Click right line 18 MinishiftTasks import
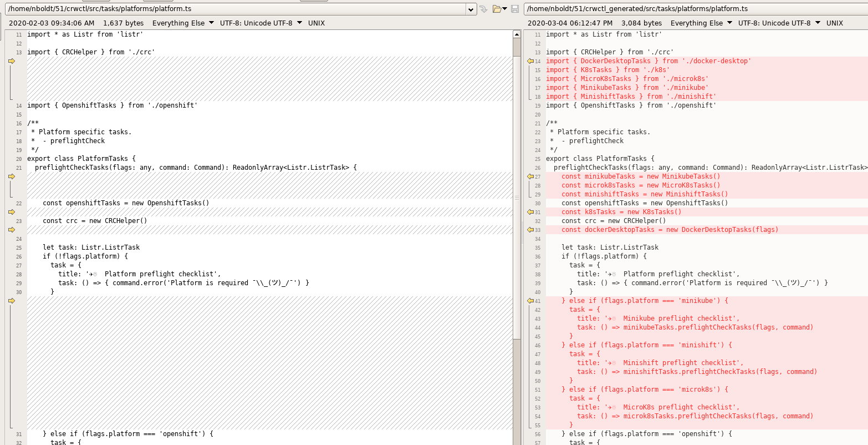Screen dimensions: 868x445 tap(631, 97)
